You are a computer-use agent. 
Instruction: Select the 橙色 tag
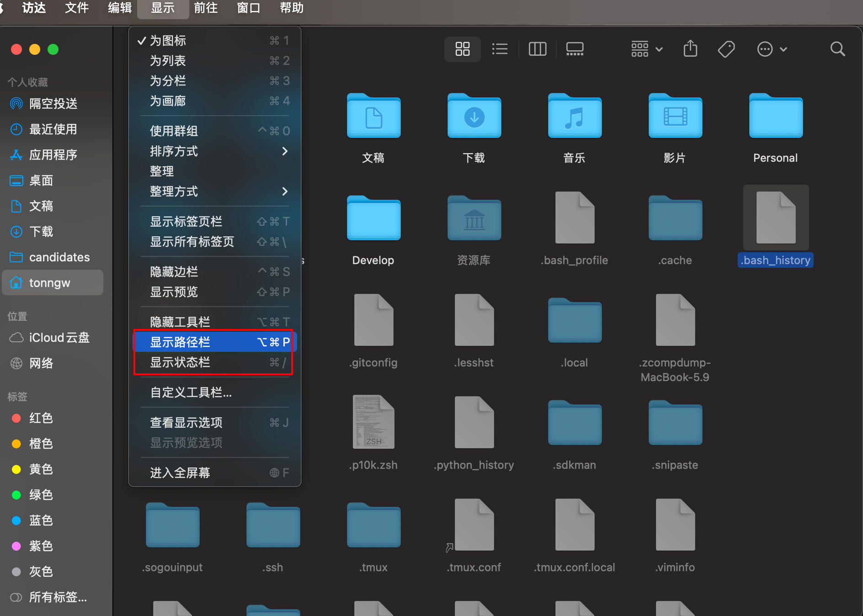(53, 444)
